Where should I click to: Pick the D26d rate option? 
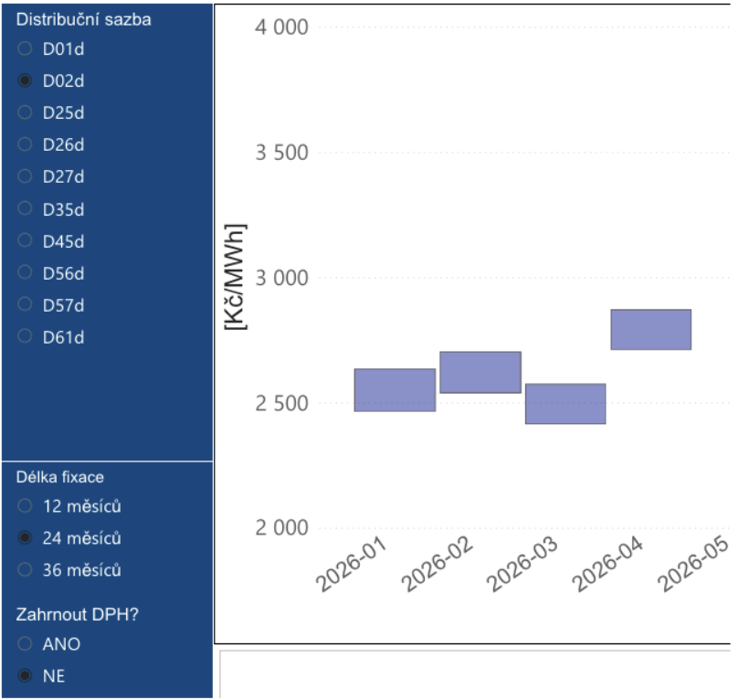(x=26, y=144)
